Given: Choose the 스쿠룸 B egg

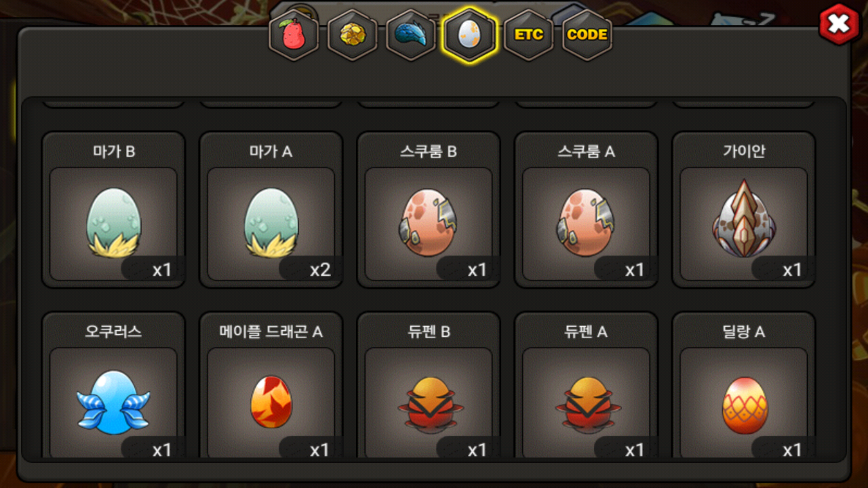Looking at the screenshot, I should (429, 210).
